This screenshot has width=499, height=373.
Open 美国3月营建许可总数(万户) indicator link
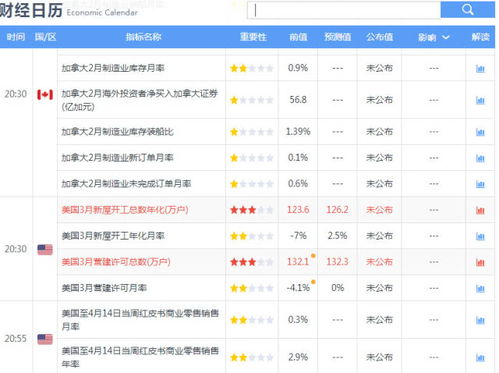pos(116,262)
